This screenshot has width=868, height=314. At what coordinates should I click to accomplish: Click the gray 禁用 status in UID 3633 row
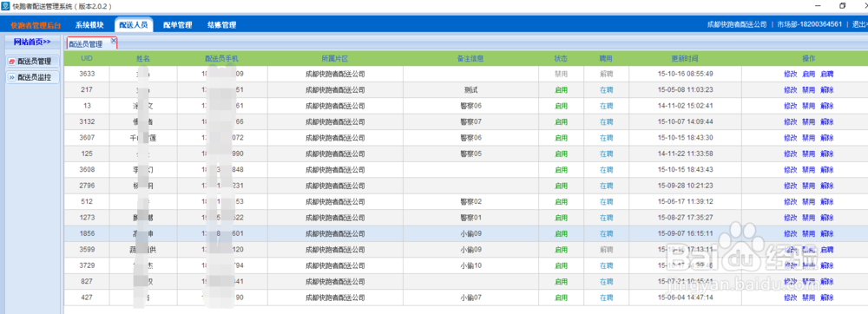[x=561, y=74]
